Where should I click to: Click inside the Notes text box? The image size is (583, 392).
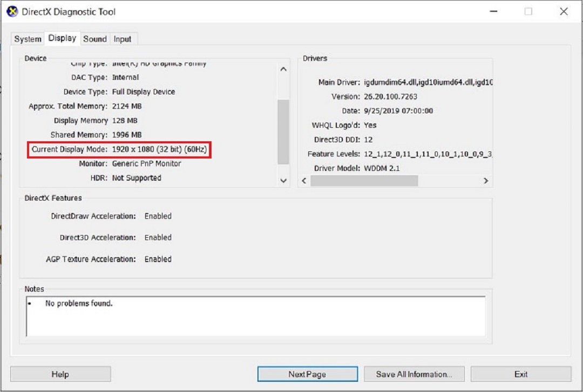(x=256, y=316)
